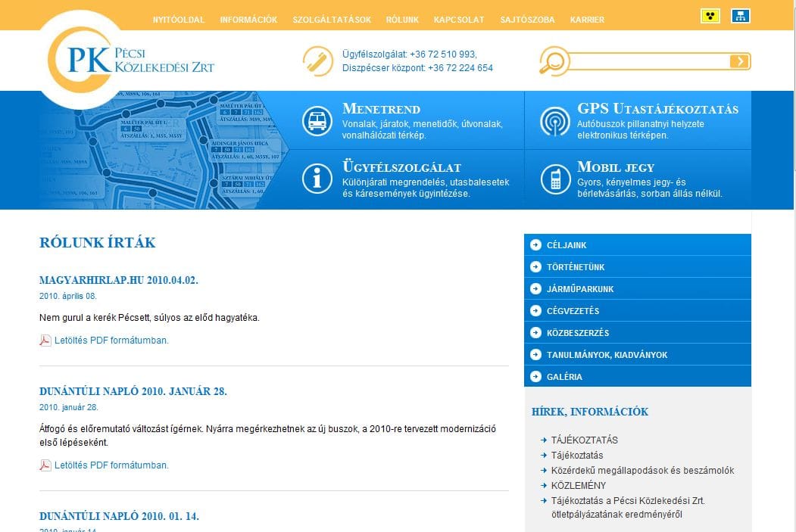Select Közbeszerzés in side menu

(x=638, y=333)
